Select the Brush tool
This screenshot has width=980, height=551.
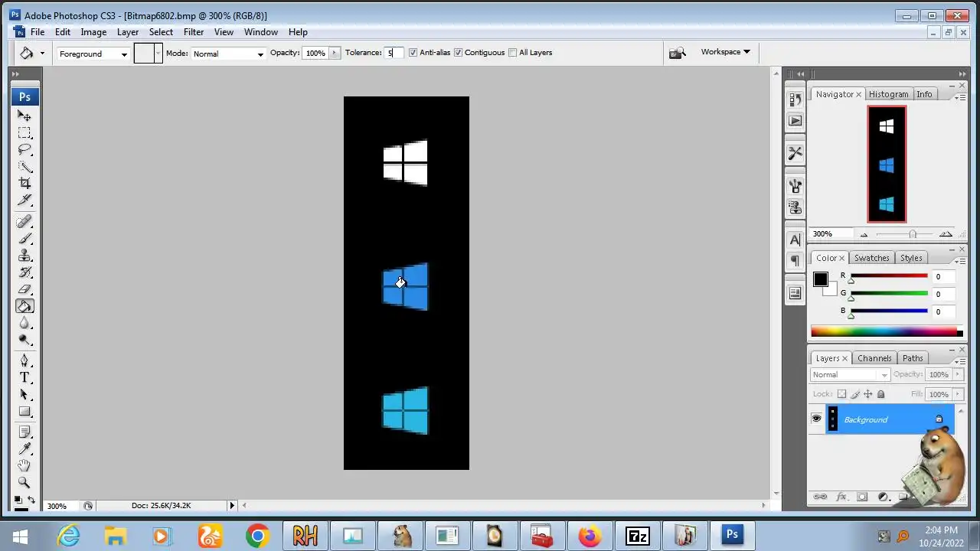[24, 239]
